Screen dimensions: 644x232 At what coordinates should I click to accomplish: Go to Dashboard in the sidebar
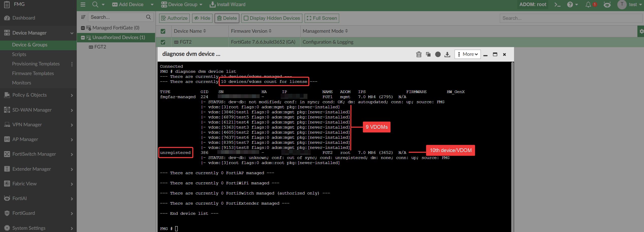[24, 18]
